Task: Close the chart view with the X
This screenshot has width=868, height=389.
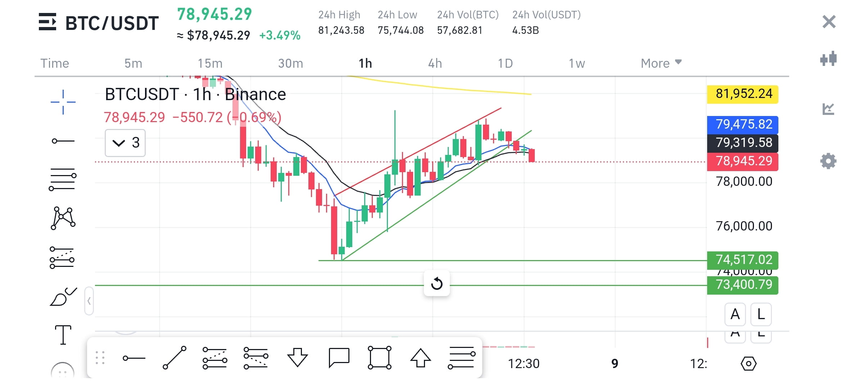Action: click(x=829, y=22)
